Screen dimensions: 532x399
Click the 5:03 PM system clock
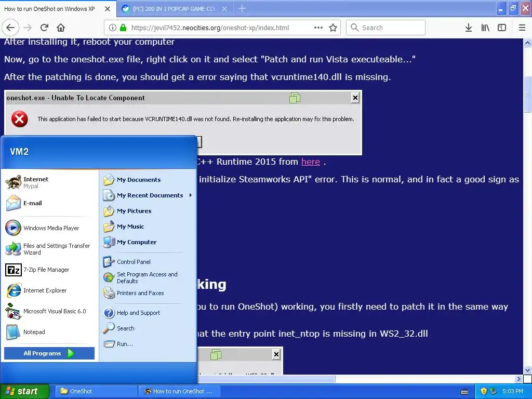pyautogui.click(x=513, y=391)
